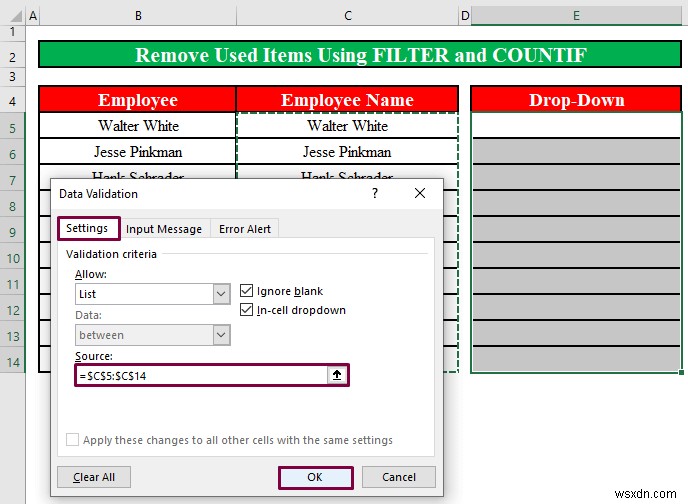Image resolution: width=688 pixels, height=504 pixels.
Task: Select row 5 header
Action: [12, 128]
